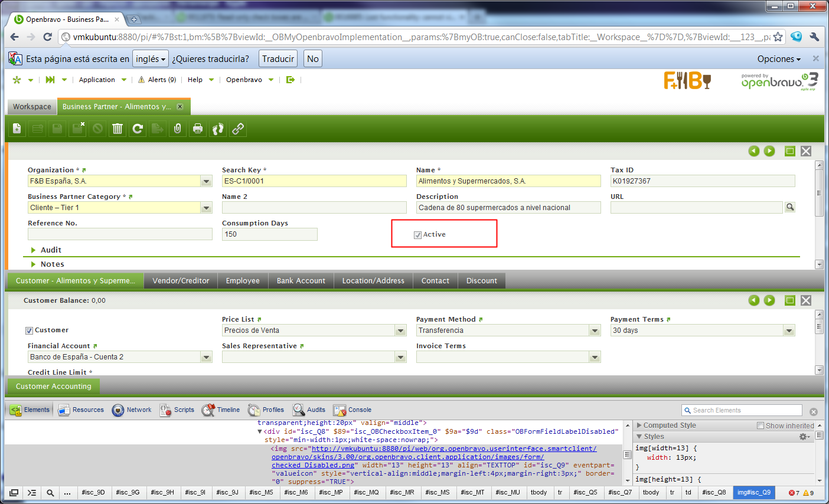The width and height of the screenshot is (829, 504).
Task: Switch to the Location/Address tab
Action: [x=373, y=281]
